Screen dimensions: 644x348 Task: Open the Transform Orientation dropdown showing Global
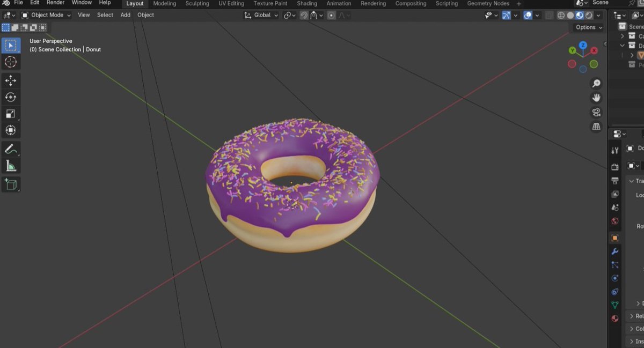coord(262,15)
